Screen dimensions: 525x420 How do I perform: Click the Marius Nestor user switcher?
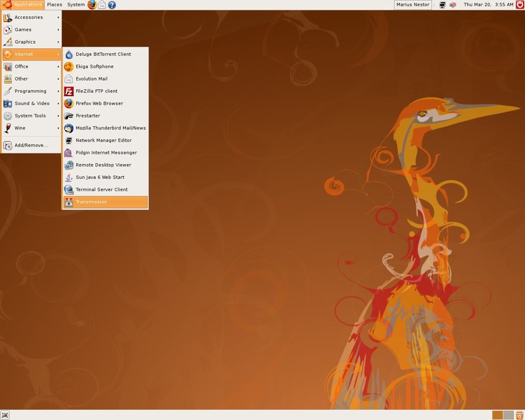tap(413, 5)
